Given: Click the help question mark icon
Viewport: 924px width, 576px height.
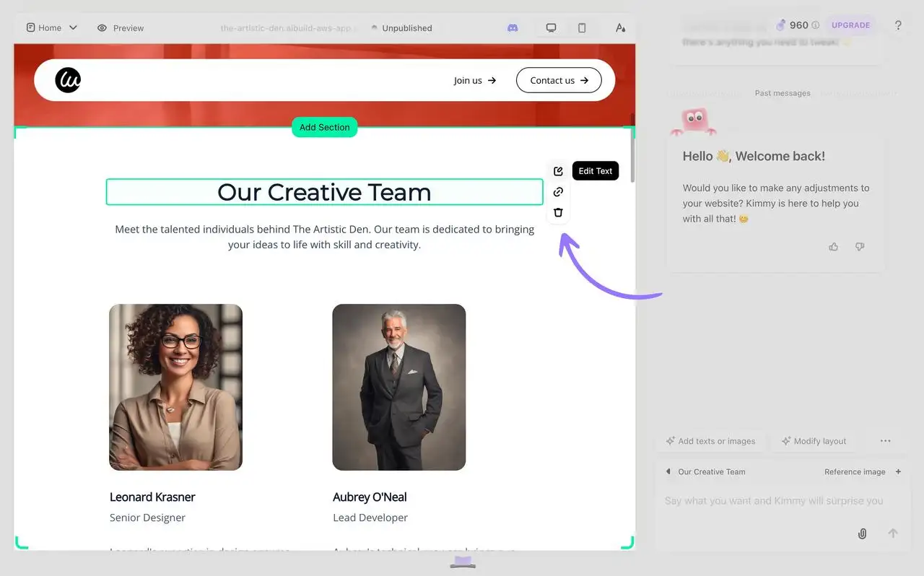Looking at the screenshot, I should pyautogui.click(x=898, y=25).
